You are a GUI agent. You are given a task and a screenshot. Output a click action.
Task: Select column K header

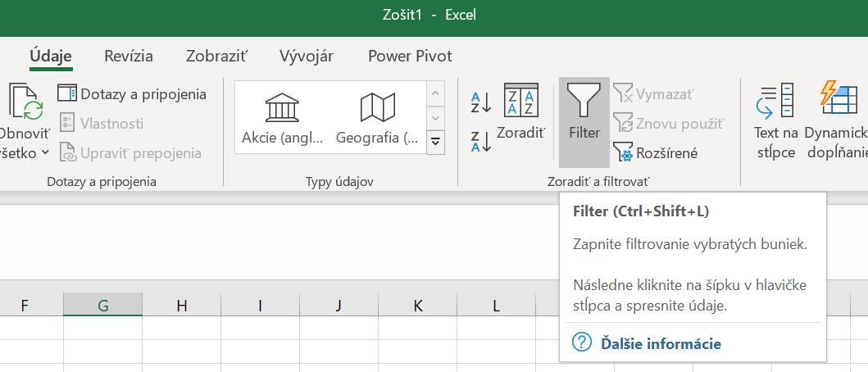pyautogui.click(x=417, y=305)
